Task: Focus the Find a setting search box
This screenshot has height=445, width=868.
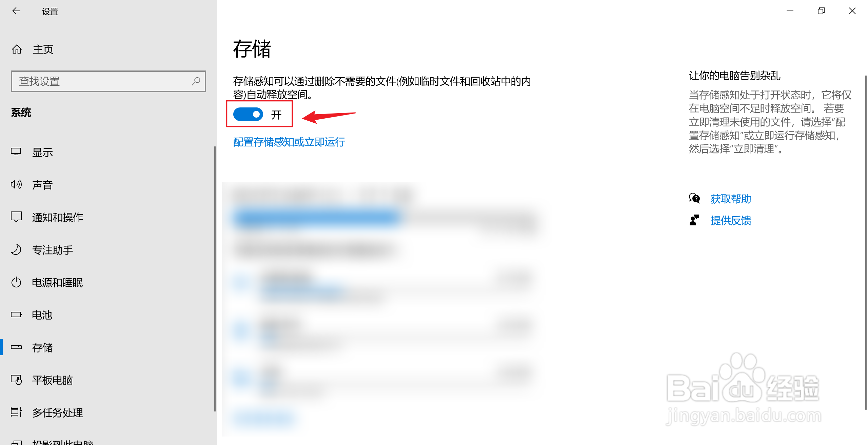Action: tap(108, 81)
